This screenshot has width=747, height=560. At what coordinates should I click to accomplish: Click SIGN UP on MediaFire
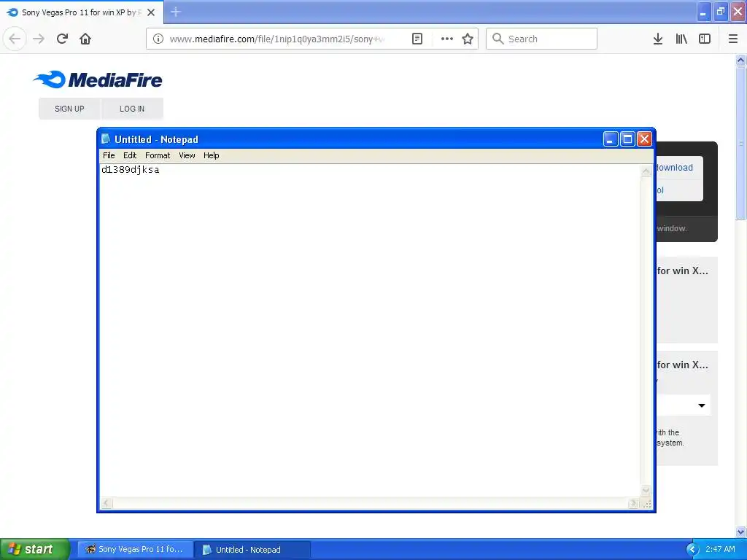click(x=69, y=109)
